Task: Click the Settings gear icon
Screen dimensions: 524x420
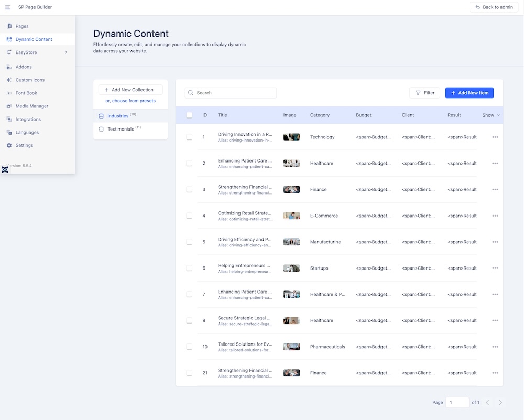Action: pos(9,145)
